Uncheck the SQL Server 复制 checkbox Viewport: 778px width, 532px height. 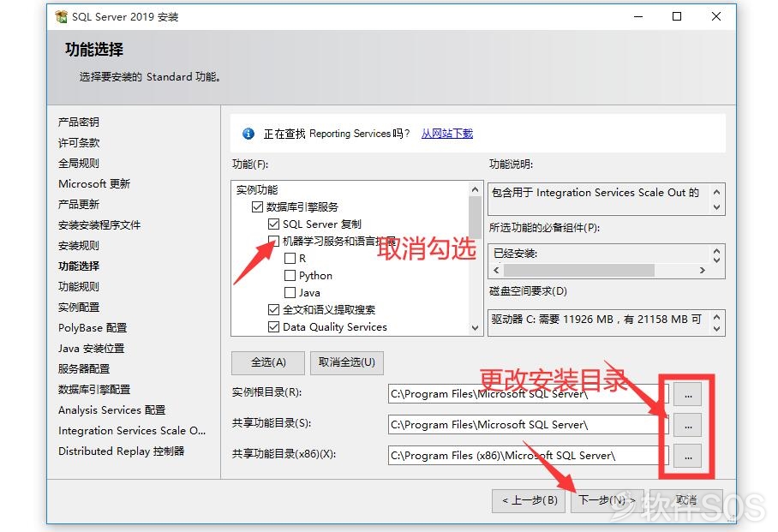273,224
